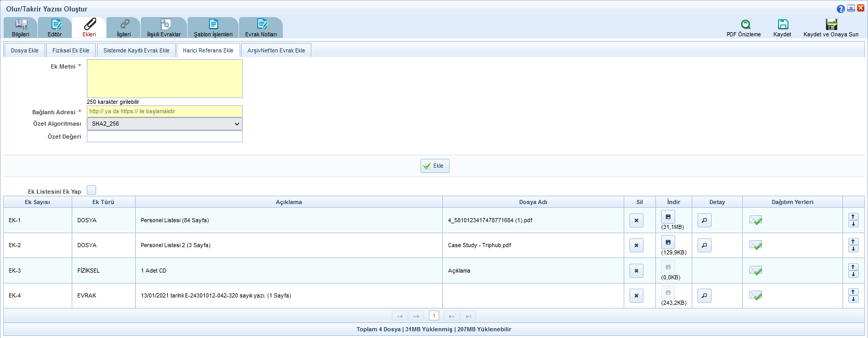Download the EK-2 Case Study file

click(668, 242)
